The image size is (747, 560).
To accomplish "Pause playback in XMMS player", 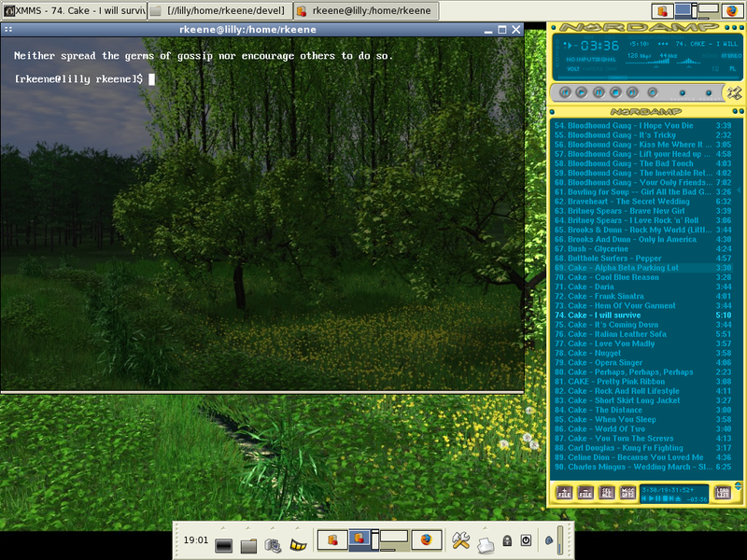I will pyautogui.click(x=599, y=92).
